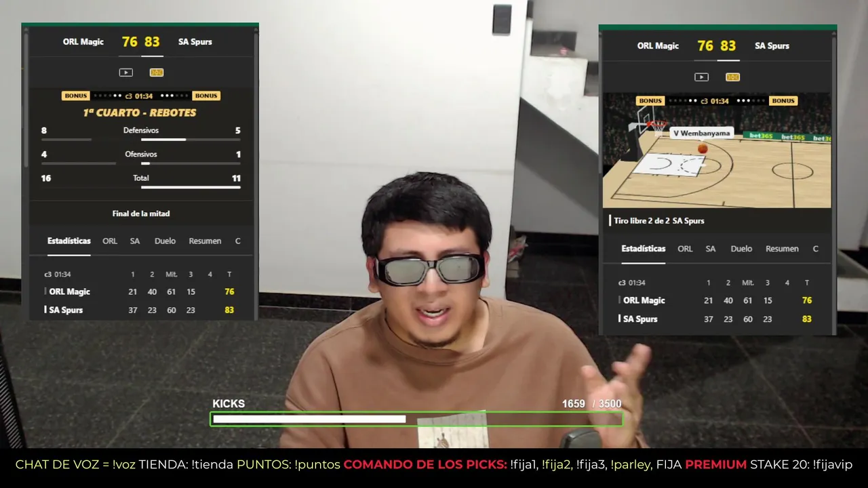Click right BONUS badge in right panel

pos(783,101)
